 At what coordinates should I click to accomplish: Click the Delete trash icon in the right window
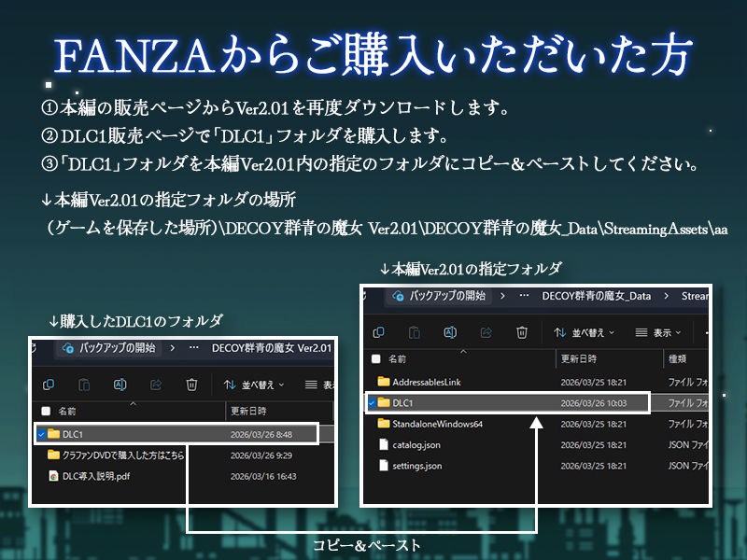521,332
